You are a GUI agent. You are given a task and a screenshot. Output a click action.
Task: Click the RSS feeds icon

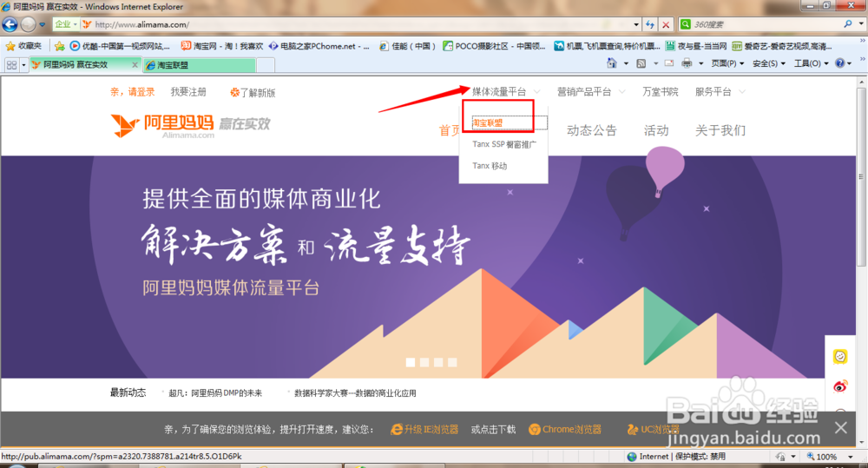tap(641, 63)
